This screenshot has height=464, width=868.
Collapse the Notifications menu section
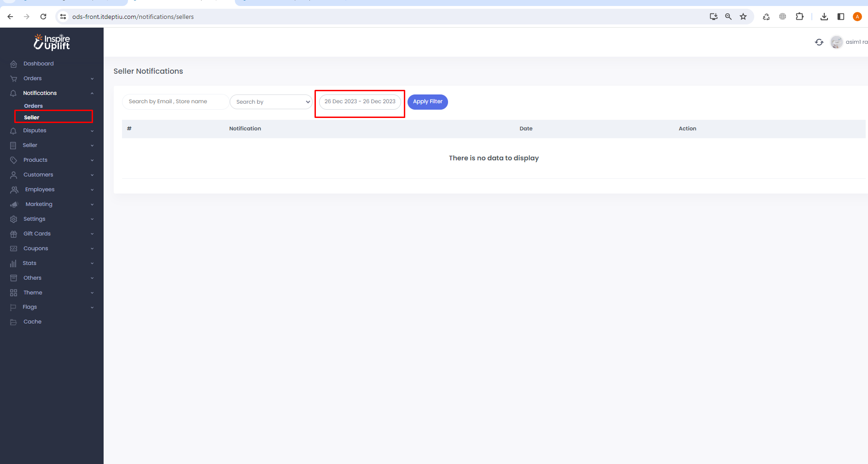[x=92, y=93]
